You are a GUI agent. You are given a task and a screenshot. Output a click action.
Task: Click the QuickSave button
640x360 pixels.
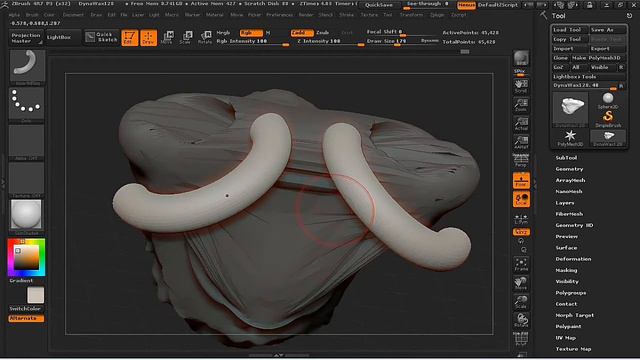click(x=378, y=5)
